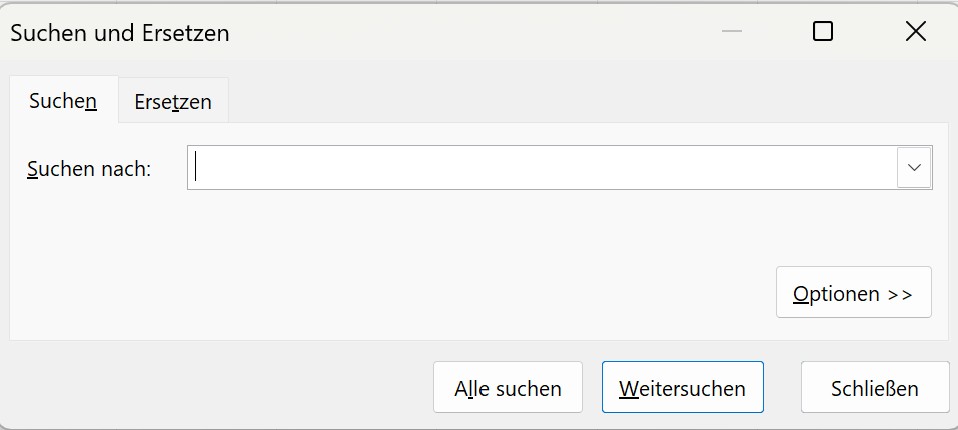The image size is (958, 430).
Task: Switch to the Ersetzen tab
Action: click(173, 102)
